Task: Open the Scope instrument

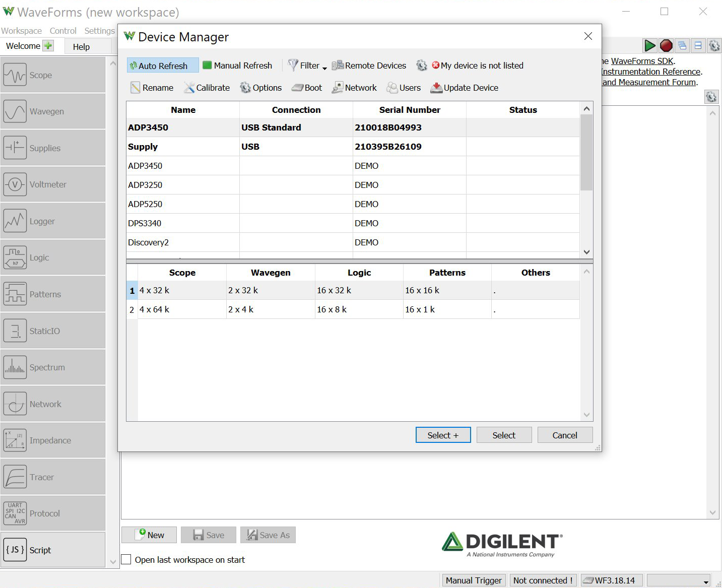Action: [x=53, y=75]
